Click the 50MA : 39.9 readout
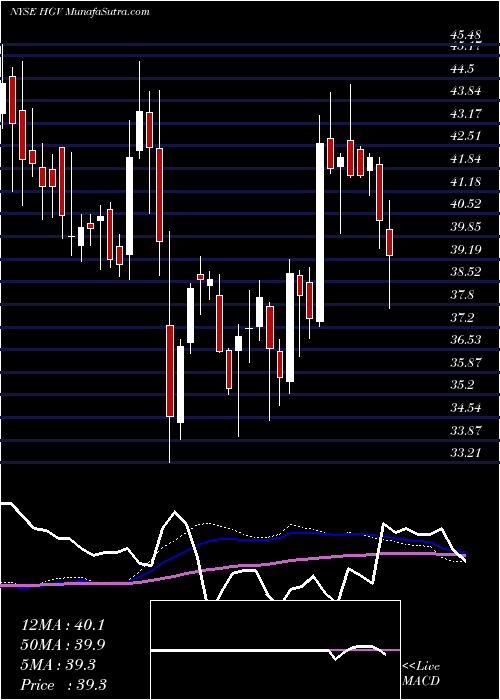 coord(63,645)
